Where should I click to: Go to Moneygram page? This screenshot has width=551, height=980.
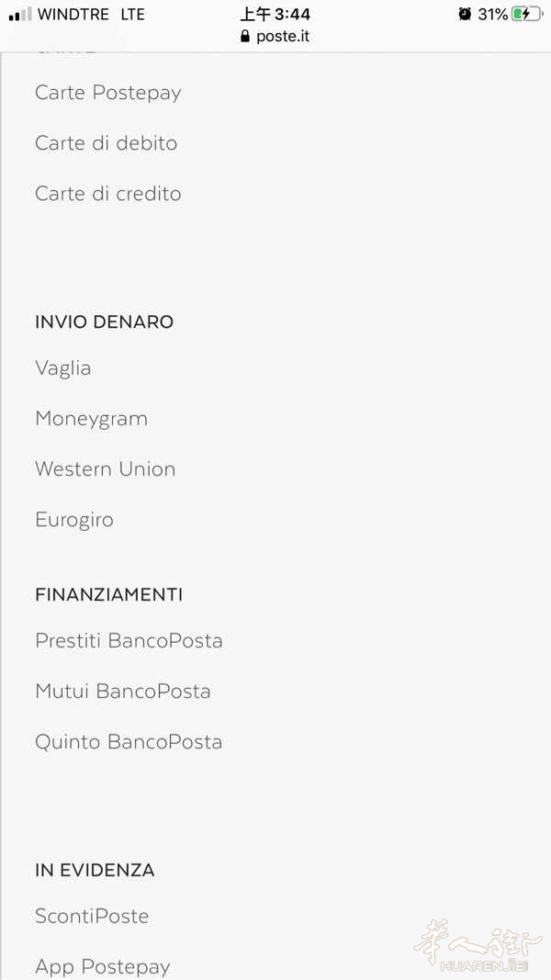pyautogui.click(x=91, y=419)
